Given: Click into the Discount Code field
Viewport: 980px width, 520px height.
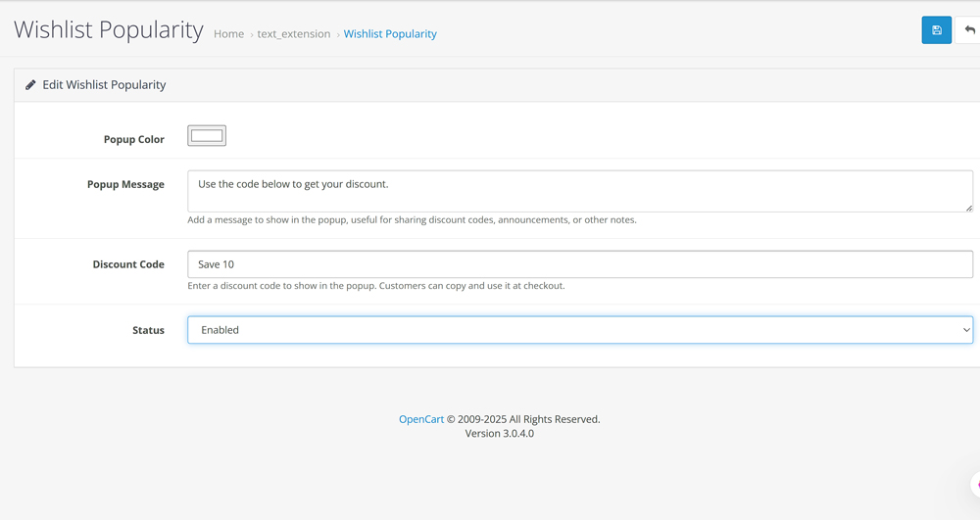Looking at the screenshot, I should (x=579, y=264).
